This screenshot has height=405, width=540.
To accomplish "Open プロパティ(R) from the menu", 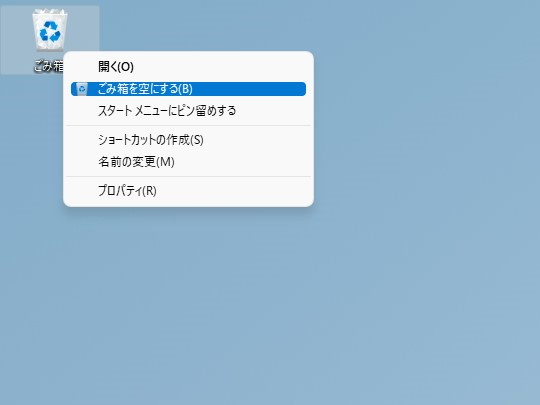I will point(188,191).
